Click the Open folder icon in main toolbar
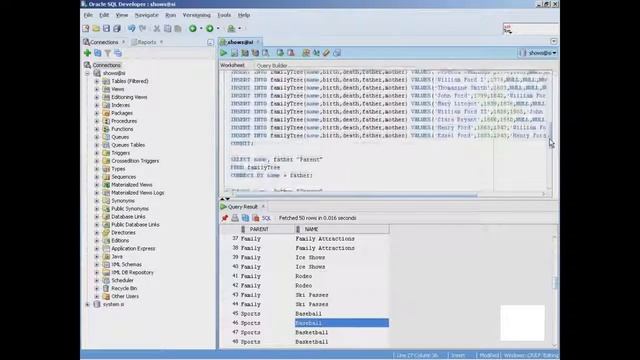The width and height of the screenshot is (640, 360). 96,29
